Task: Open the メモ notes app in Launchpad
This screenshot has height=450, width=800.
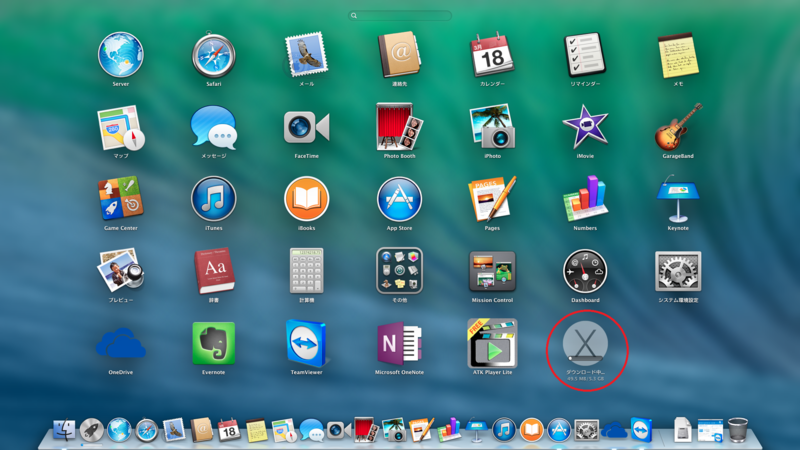Action: (x=678, y=55)
